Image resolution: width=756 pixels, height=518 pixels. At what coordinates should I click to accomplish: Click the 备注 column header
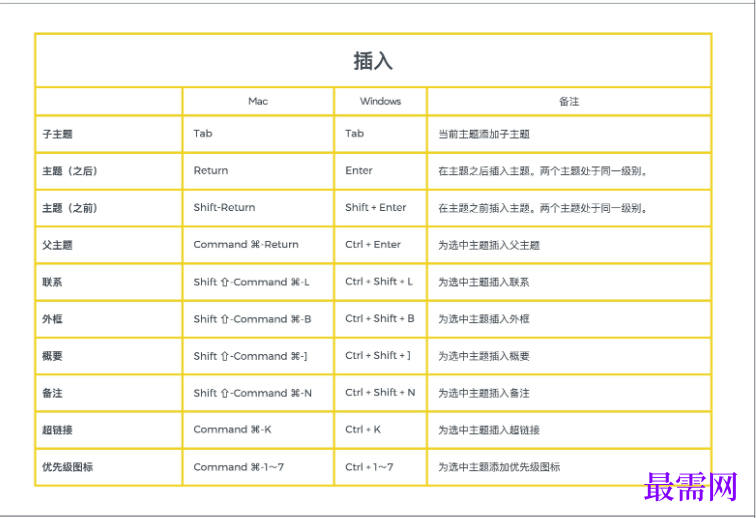coord(569,101)
